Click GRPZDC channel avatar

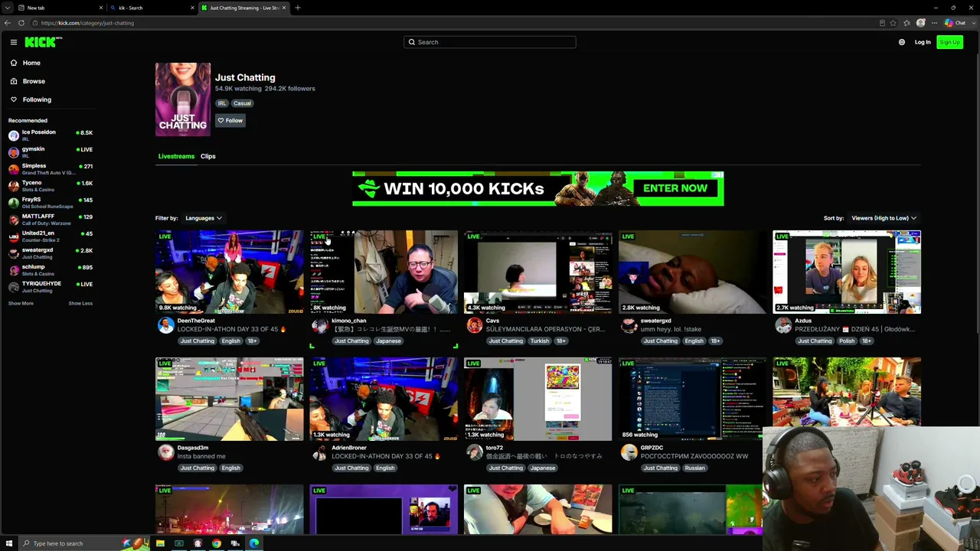click(629, 452)
